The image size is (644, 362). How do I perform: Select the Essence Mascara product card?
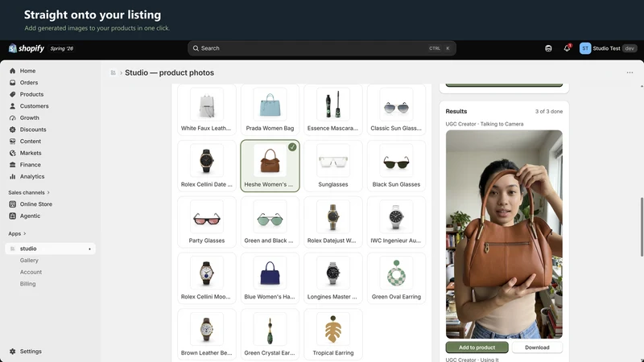[333, 110]
